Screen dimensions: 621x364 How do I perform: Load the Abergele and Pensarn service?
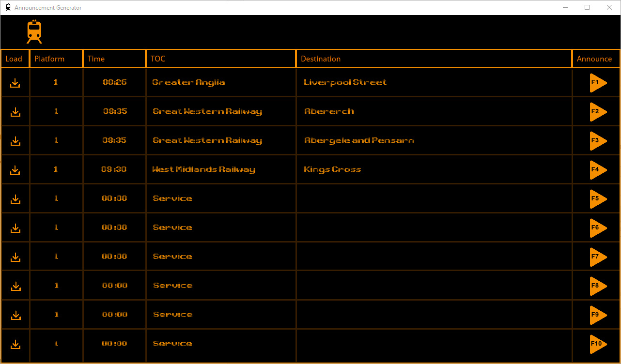[15, 141]
